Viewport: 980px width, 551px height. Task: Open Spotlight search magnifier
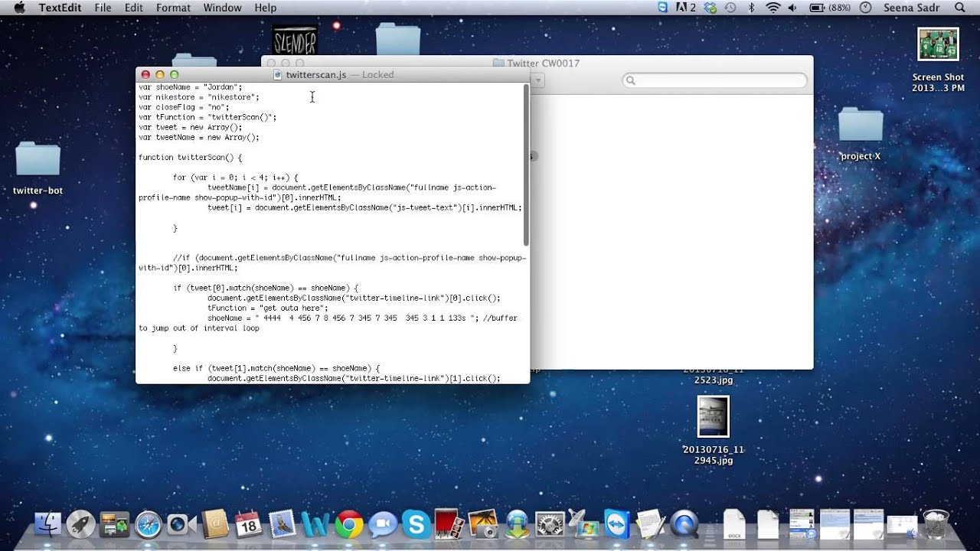coord(960,8)
